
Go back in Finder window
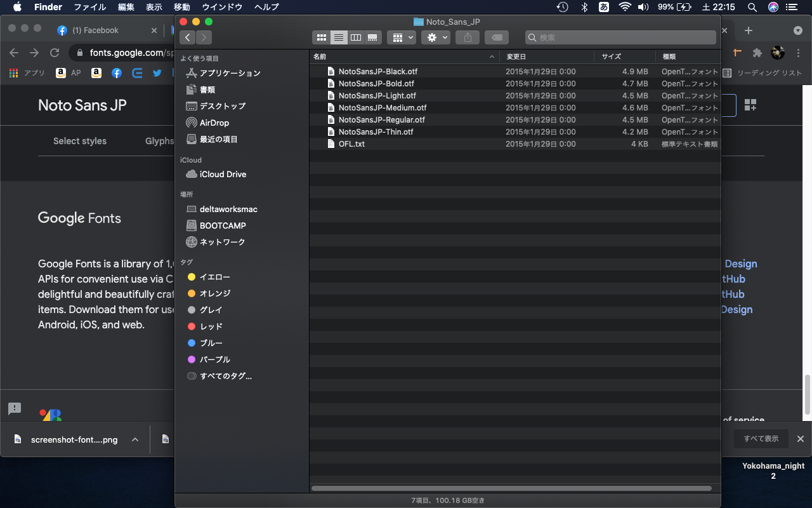(188, 37)
